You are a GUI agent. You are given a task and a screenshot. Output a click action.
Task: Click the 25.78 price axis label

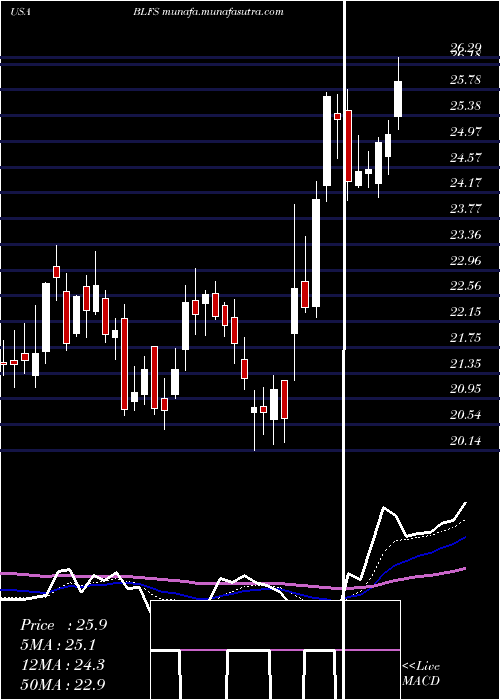466,80
